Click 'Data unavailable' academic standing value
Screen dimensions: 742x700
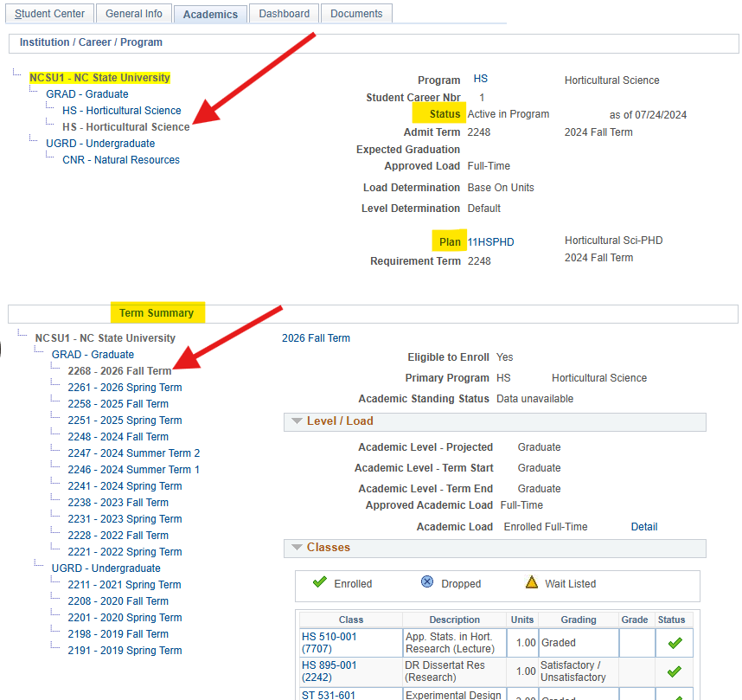point(534,399)
